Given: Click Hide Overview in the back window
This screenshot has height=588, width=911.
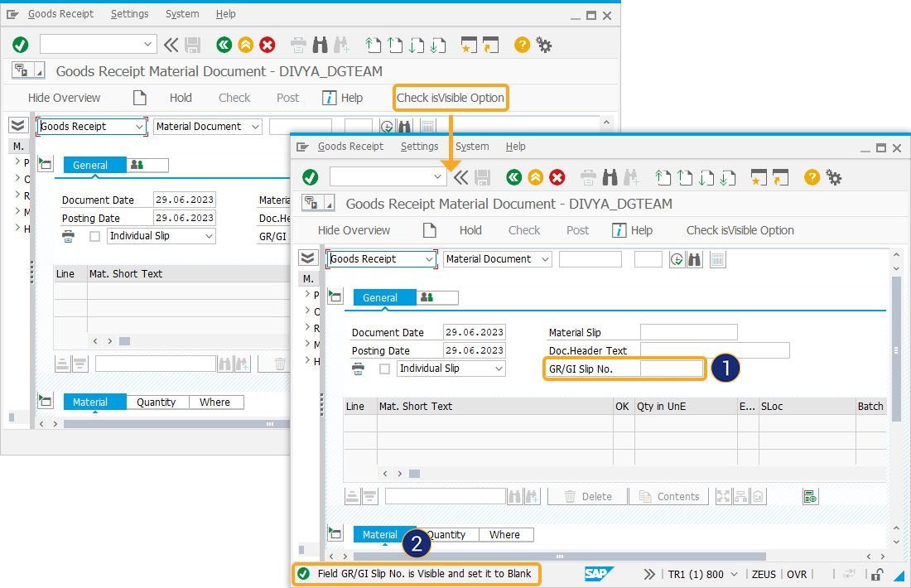Looking at the screenshot, I should (64, 98).
